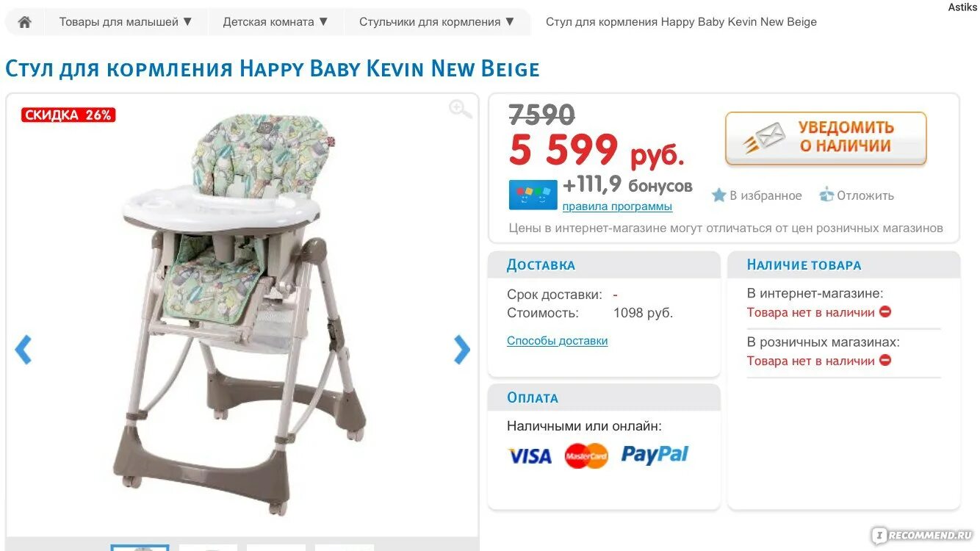Click the PayPal payment logo
This screenshot has width=980, height=551.
pos(655,455)
